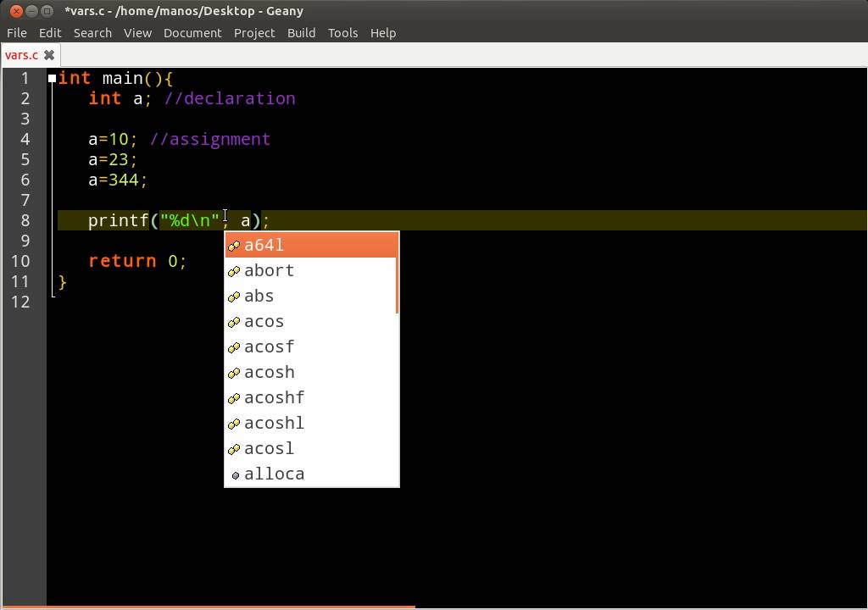Screen dimensions: 868x610
Task: Select a64l autocomplete suggestion
Action: tap(312, 245)
